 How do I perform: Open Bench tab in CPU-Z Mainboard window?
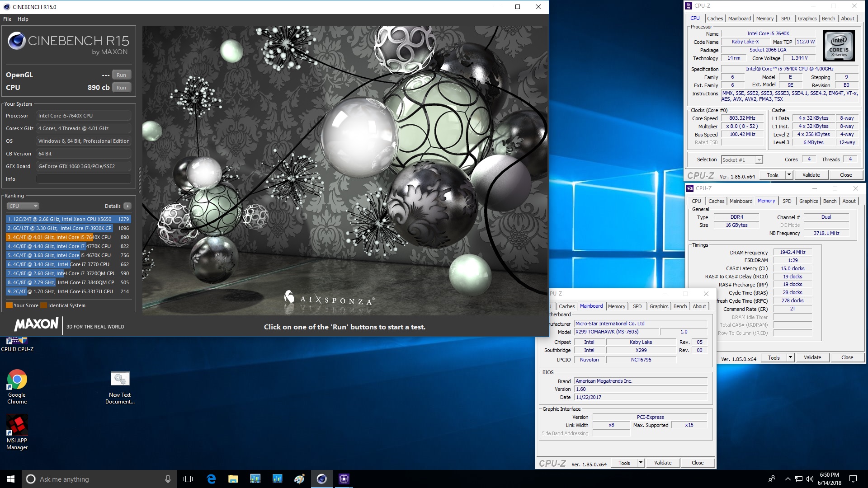coord(680,306)
